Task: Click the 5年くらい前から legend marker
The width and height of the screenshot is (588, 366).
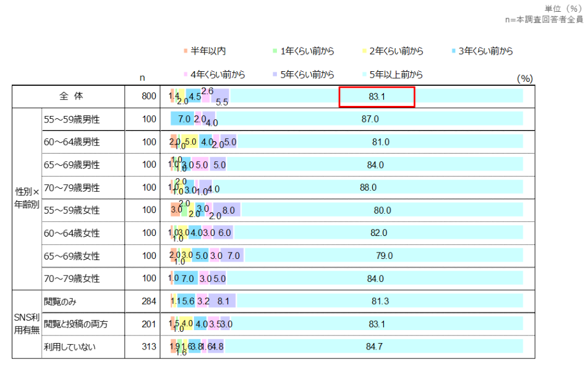Action: (275, 75)
